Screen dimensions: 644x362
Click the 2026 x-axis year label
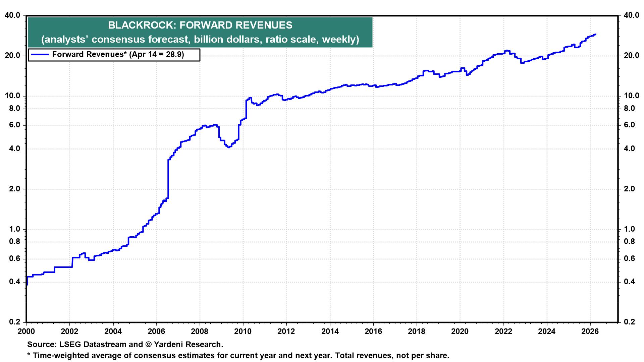coord(590,331)
